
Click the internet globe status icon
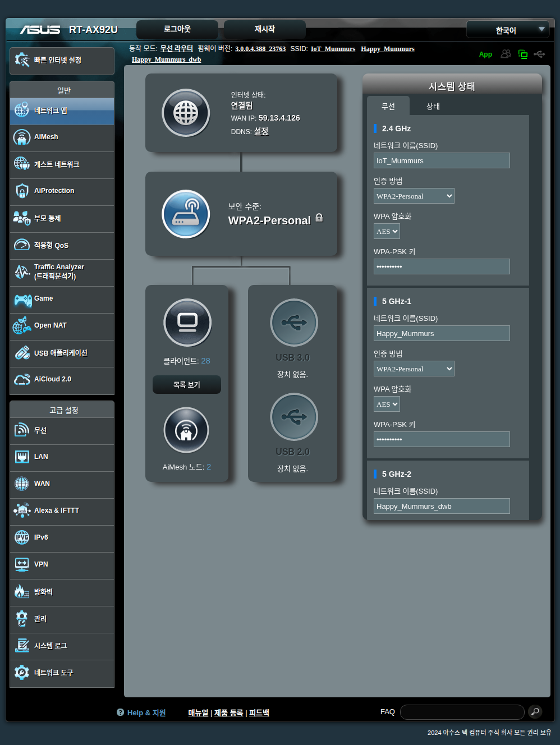[x=186, y=113]
